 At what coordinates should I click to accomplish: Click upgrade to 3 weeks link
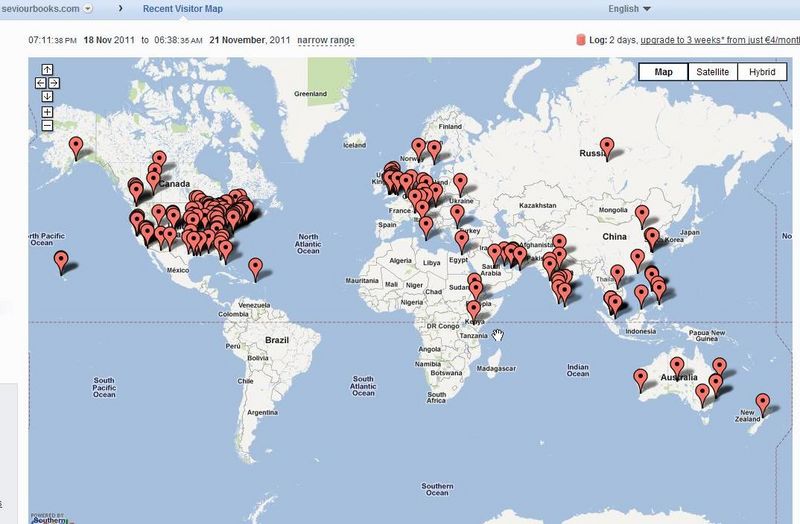[720, 40]
